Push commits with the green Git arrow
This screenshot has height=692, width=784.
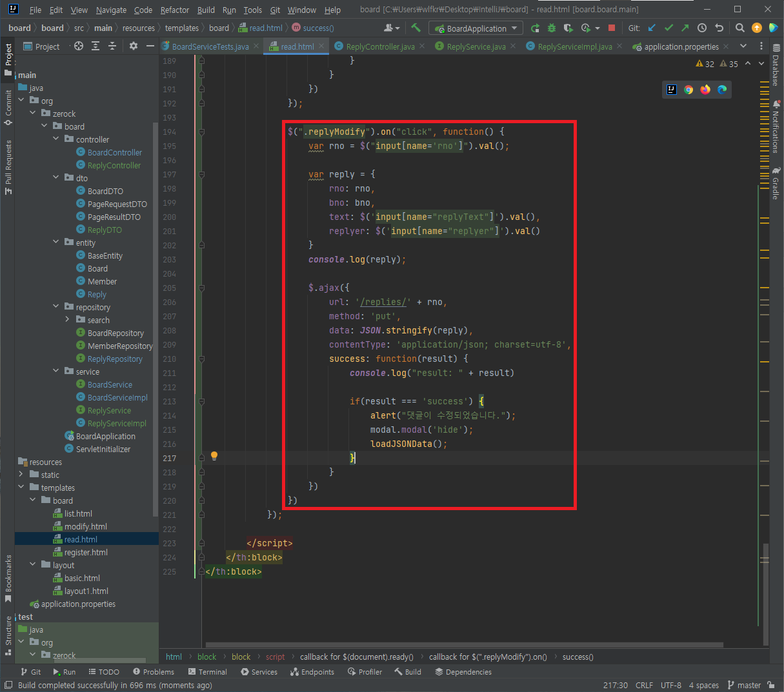[x=685, y=28]
